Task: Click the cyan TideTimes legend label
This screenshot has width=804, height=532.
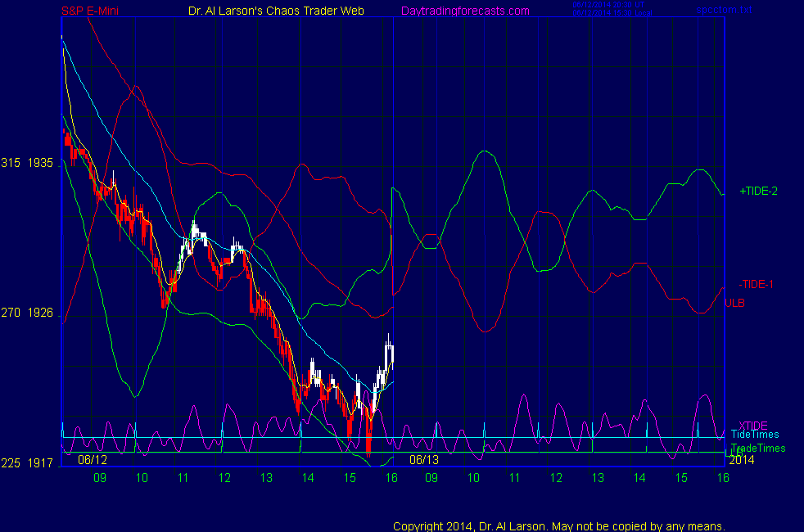Action: tap(755, 435)
